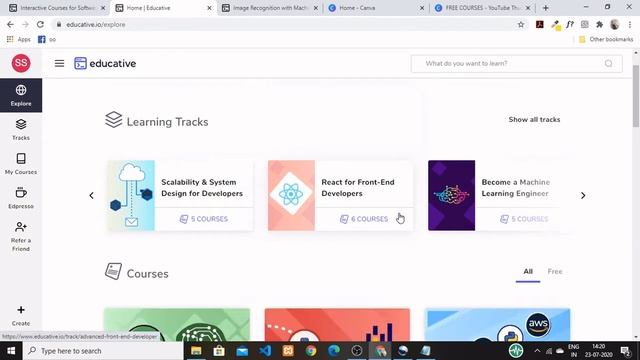Open Other bookmarks folder

click(x=606, y=39)
